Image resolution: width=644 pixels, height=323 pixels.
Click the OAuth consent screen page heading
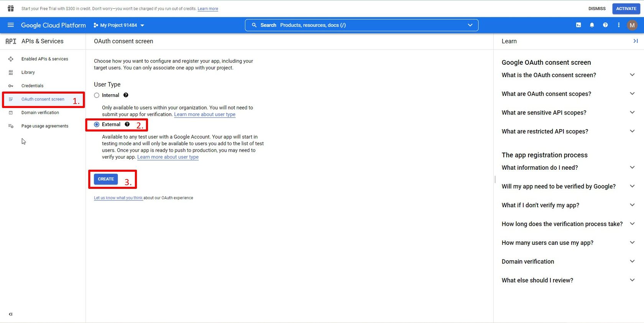123,41
